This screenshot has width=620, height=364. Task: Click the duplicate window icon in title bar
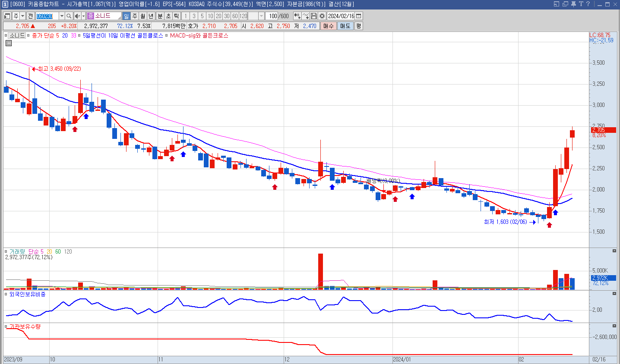pyautogui.click(x=565, y=4)
